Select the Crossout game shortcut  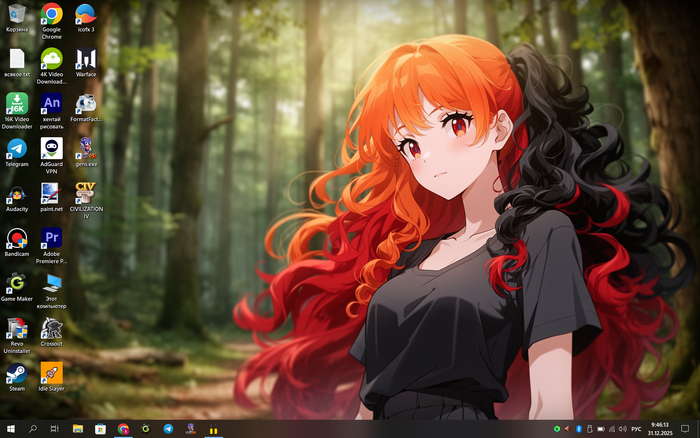pos(51,328)
